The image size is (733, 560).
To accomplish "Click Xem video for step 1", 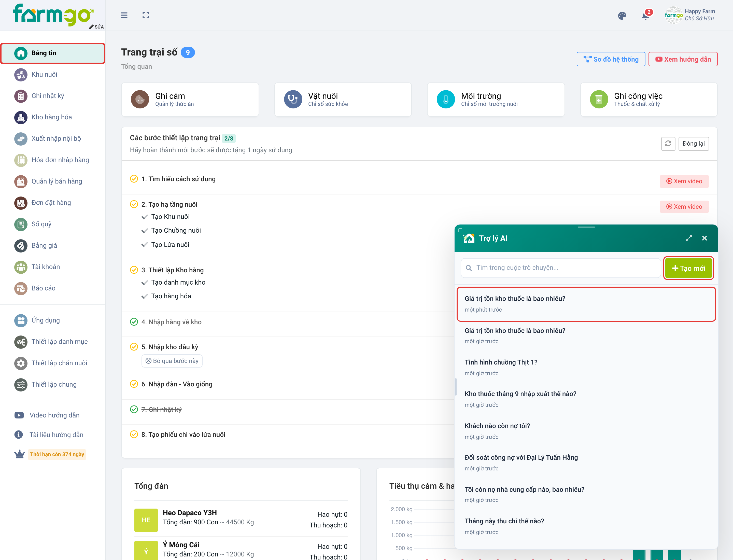I will pos(684,181).
